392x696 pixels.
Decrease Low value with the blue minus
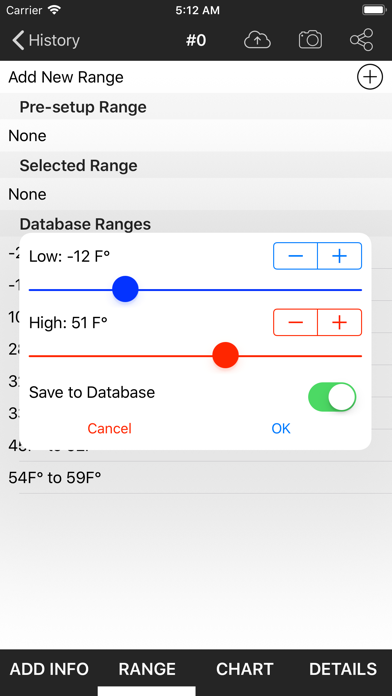pos(295,256)
